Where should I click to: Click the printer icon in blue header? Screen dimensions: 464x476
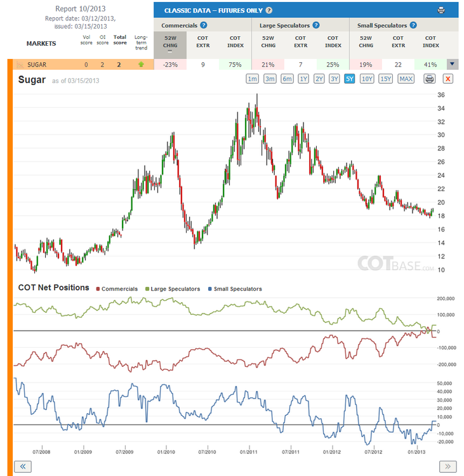[x=441, y=10]
